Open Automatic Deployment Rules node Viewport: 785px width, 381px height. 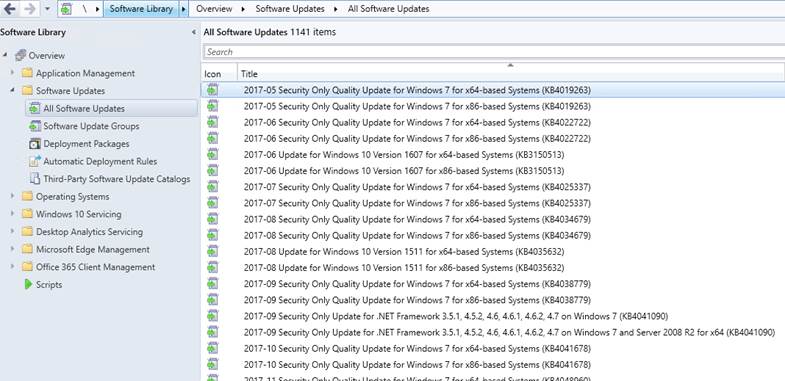100,161
